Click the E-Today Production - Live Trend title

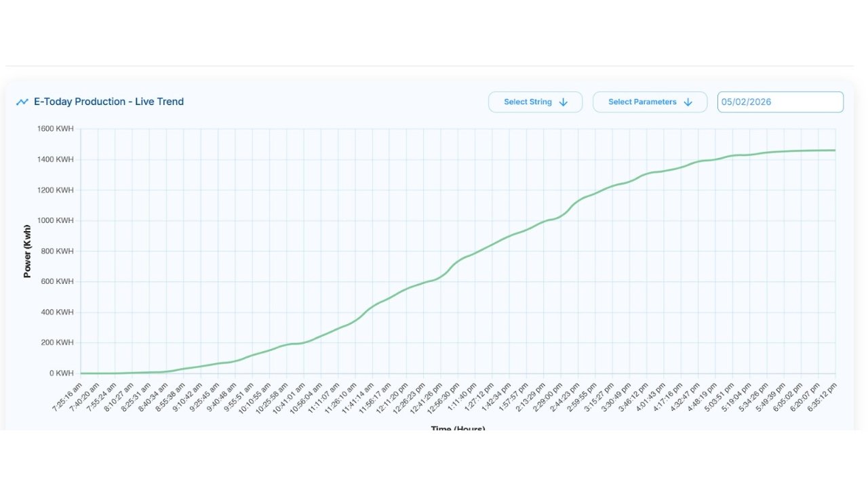tap(108, 102)
